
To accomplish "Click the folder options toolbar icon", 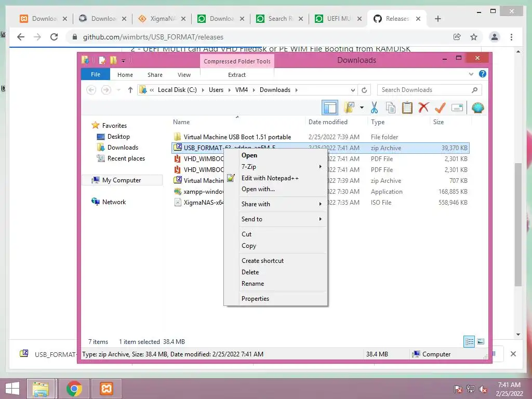I will (x=349, y=108).
